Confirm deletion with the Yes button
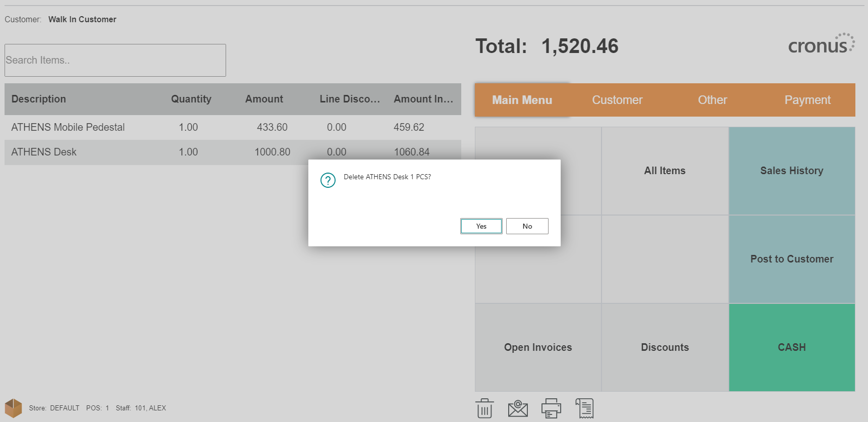The height and width of the screenshot is (422, 868). 481,226
